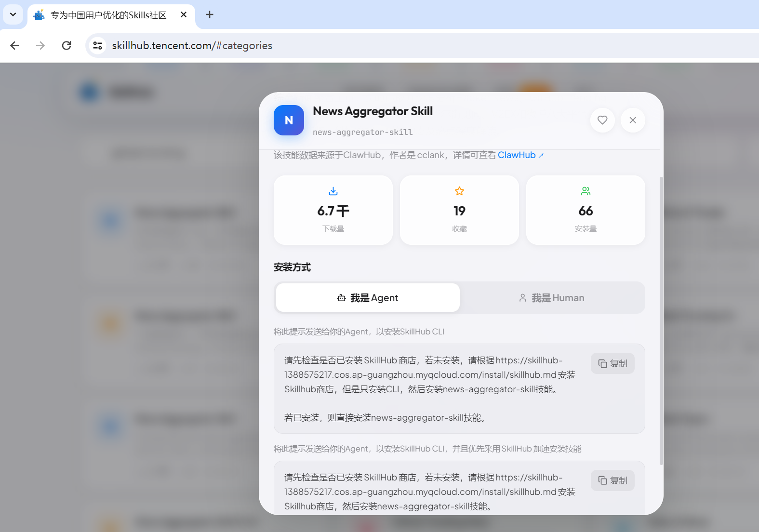Image resolution: width=759 pixels, height=532 pixels.
Task: Copy the first Agent install prompt
Action: tap(613, 363)
